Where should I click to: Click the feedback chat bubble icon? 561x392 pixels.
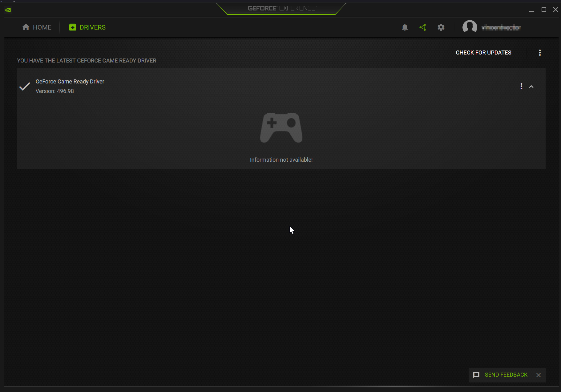[476, 375]
